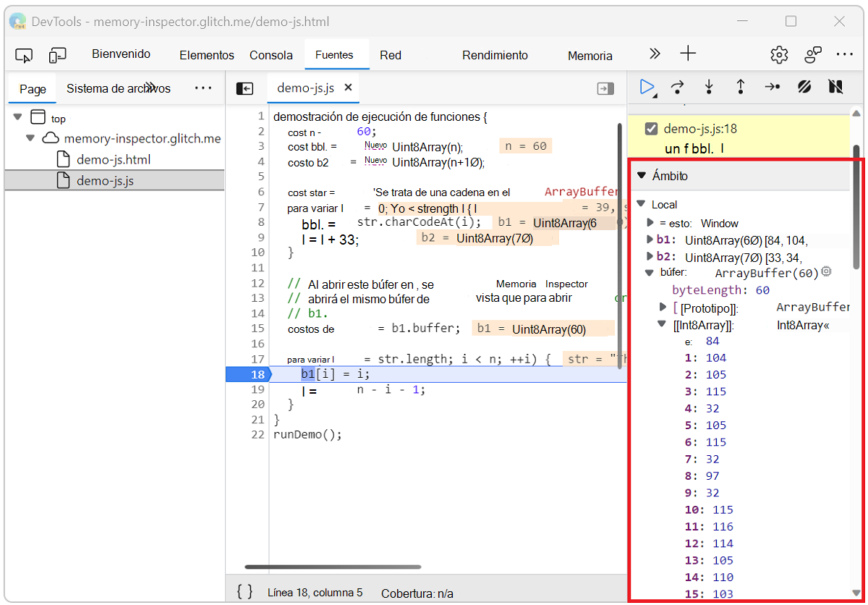Screen dimensions: 868x605
Task: Open the Inspect element picker tool
Action: [24, 56]
